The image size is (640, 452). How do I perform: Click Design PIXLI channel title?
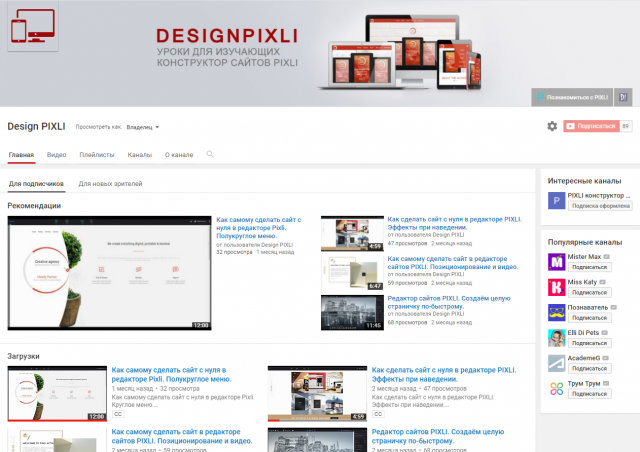pos(36,127)
